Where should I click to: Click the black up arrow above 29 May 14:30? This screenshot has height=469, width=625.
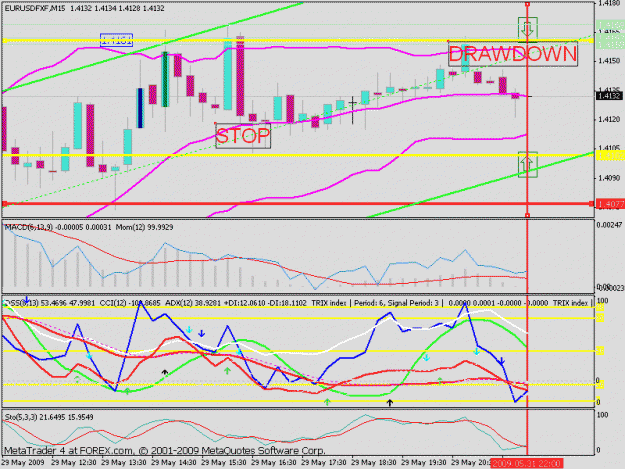pos(165,373)
